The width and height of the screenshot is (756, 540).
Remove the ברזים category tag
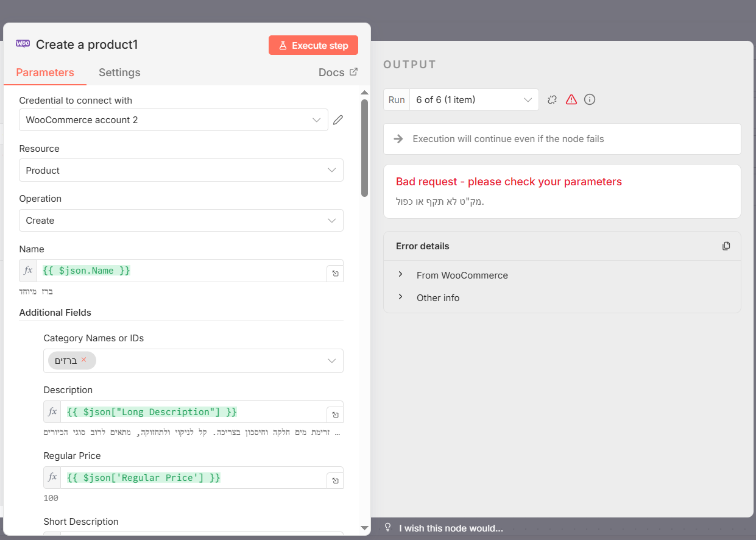(x=84, y=360)
